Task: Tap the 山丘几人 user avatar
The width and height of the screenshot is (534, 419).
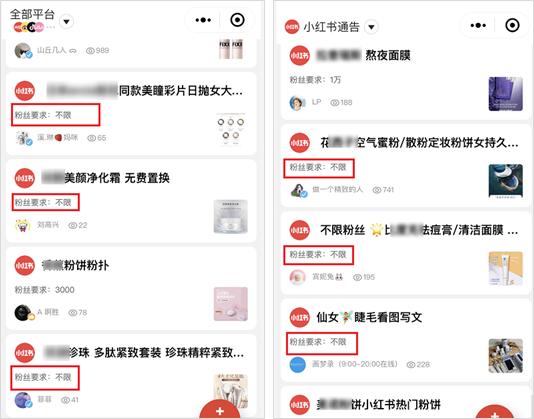Action: (23, 51)
